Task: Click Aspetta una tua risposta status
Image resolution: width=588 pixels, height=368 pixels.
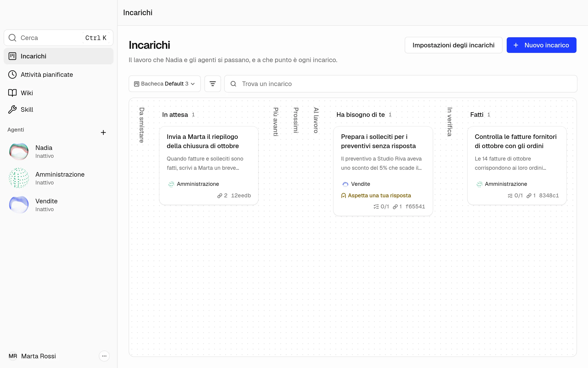Action: (x=376, y=195)
